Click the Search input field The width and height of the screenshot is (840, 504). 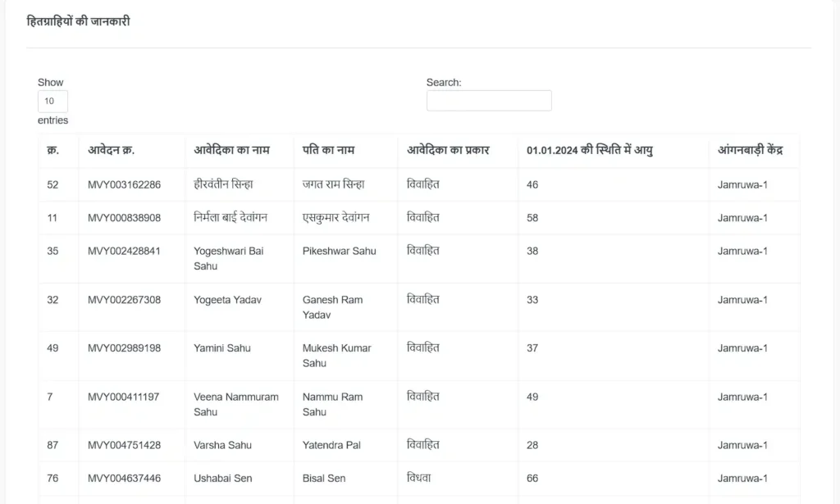(x=489, y=101)
